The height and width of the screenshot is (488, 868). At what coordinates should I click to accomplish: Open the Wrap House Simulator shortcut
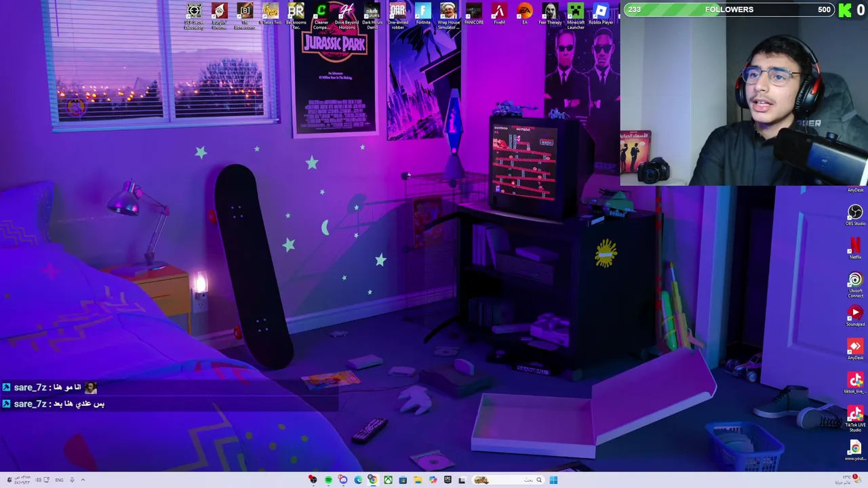[448, 16]
